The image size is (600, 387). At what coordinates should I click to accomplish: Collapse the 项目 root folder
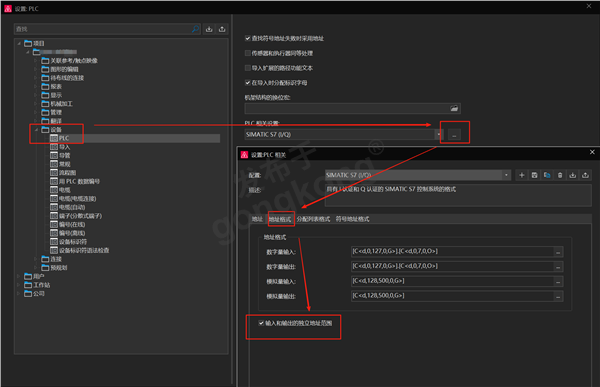(19, 43)
